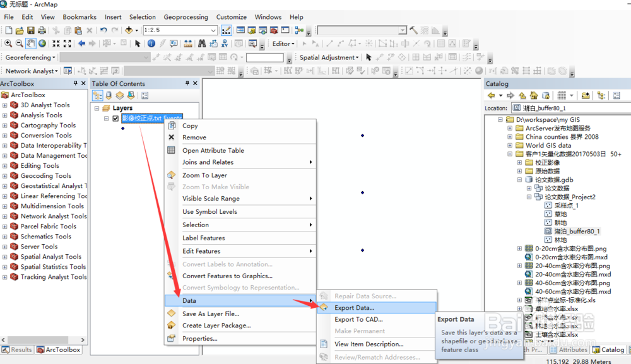Open the Python window icon
This screenshot has height=364, width=631.
click(285, 30)
